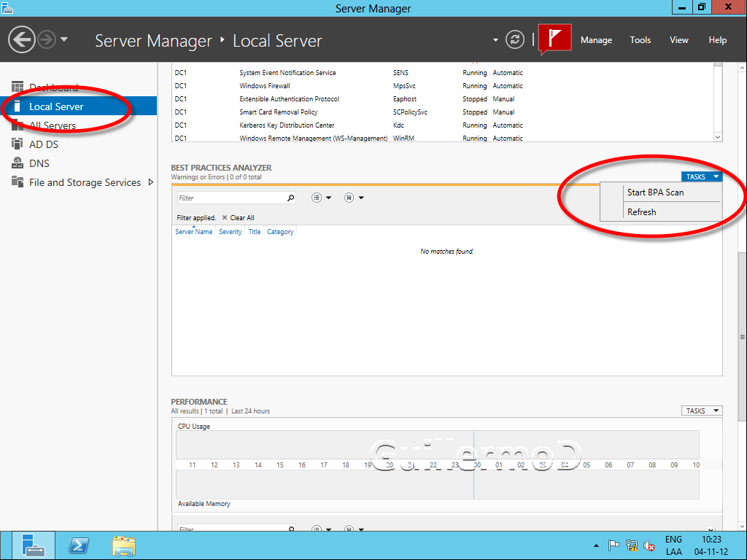Select Start BPA Scan from the menu
The width and height of the screenshot is (747, 560).
click(x=655, y=192)
